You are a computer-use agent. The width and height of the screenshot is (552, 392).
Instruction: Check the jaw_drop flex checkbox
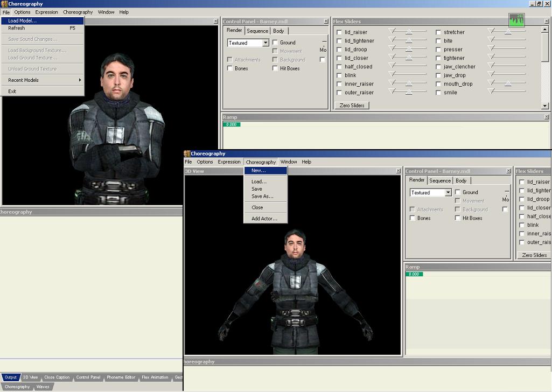438,75
